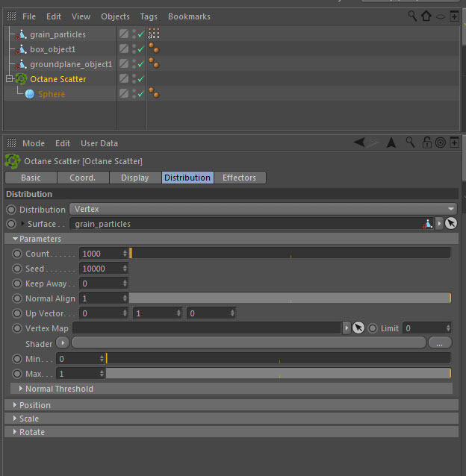466x476 pixels.
Task: Click the Object Manager search magnifier icon
Action: (x=412, y=16)
